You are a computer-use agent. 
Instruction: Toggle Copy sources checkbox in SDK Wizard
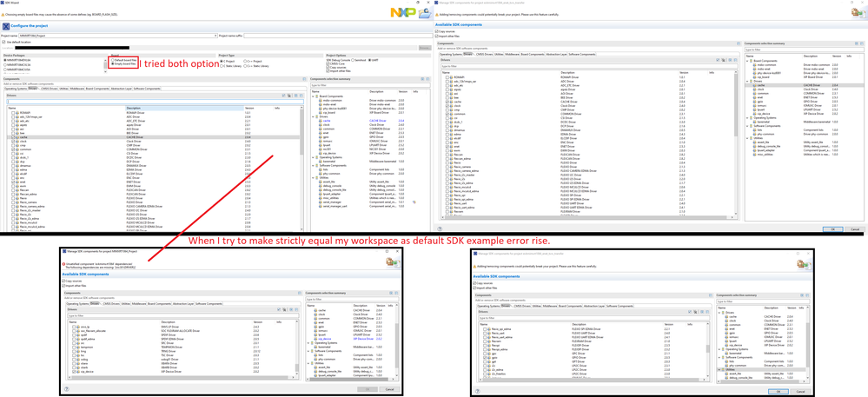tap(328, 67)
